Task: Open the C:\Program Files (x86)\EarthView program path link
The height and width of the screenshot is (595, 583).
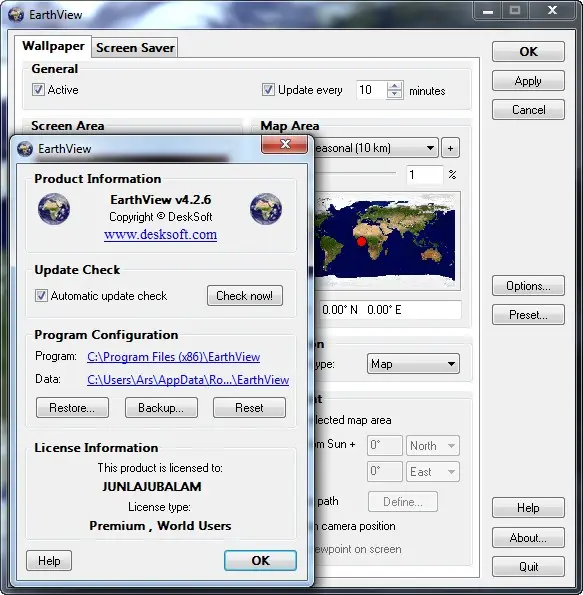Action: pyautogui.click(x=173, y=357)
